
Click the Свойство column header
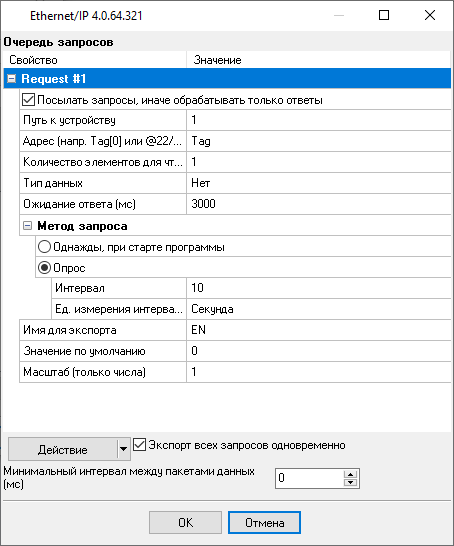95,60
